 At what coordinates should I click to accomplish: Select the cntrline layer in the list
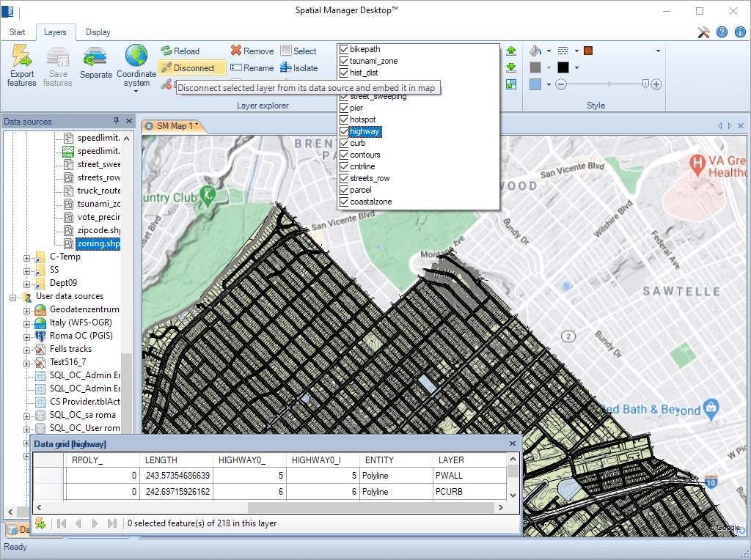pyautogui.click(x=362, y=166)
